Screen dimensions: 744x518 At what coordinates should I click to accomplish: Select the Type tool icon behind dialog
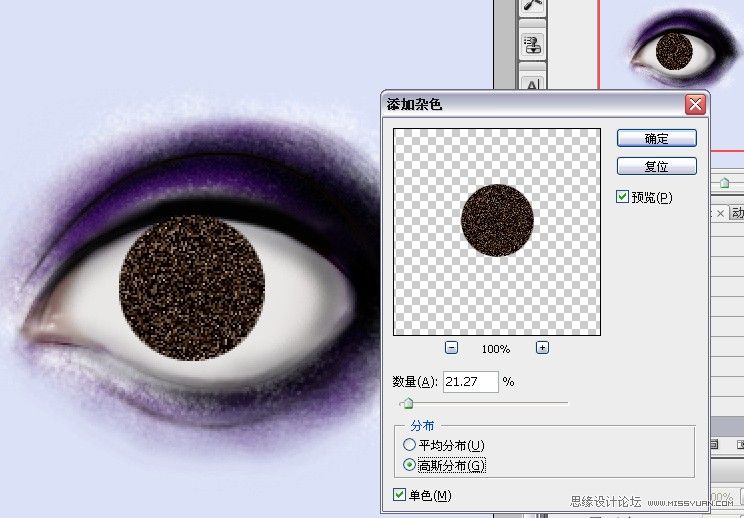(532, 83)
